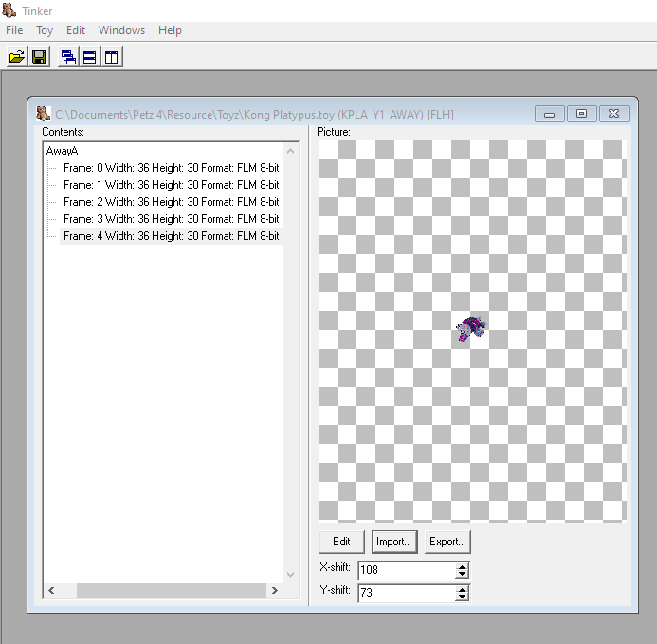This screenshot has height=644, width=657.
Task: Select Frame: 4 in Contents list
Action: [171, 236]
